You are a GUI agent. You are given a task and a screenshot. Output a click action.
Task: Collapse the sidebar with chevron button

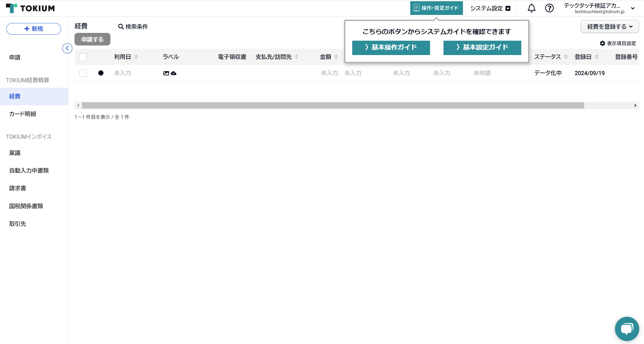point(67,48)
